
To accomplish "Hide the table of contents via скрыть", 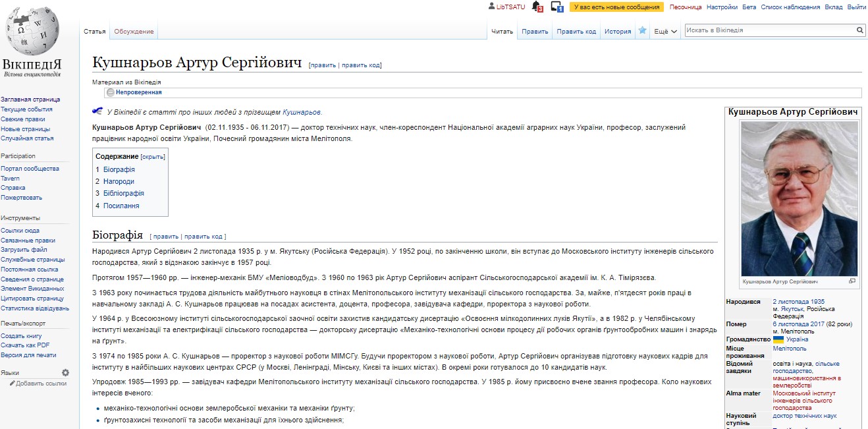I will pos(153,157).
